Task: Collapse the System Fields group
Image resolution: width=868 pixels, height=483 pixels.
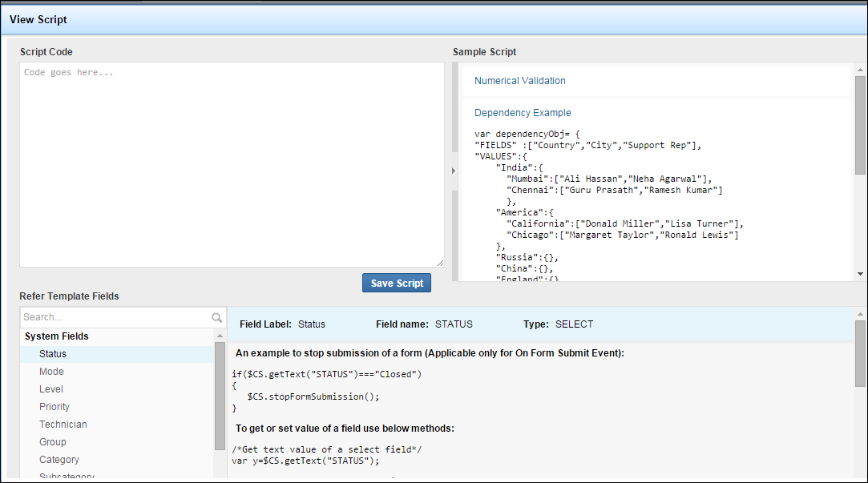Action: click(x=57, y=336)
